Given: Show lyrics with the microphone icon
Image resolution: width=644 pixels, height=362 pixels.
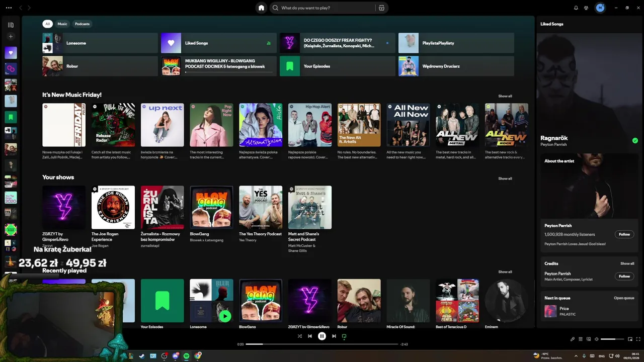Looking at the screenshot, I should 573,339.
